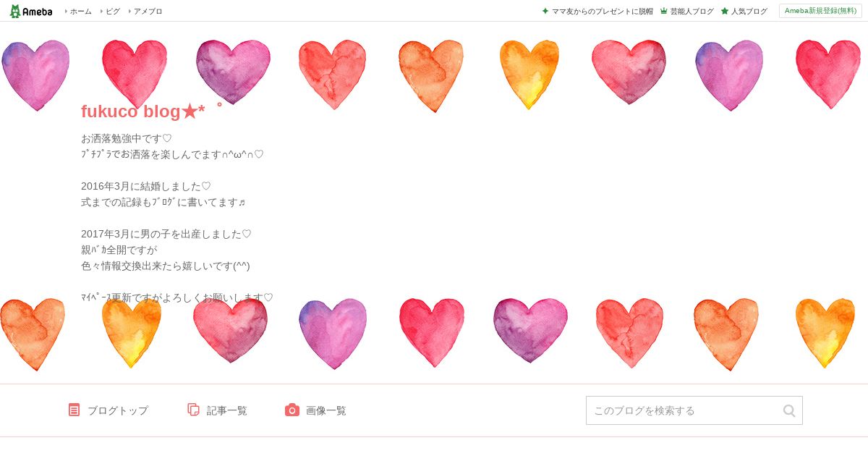Click the magnifying glass search icon
This screenshot has height=456, width=868.
click(789, 410)
